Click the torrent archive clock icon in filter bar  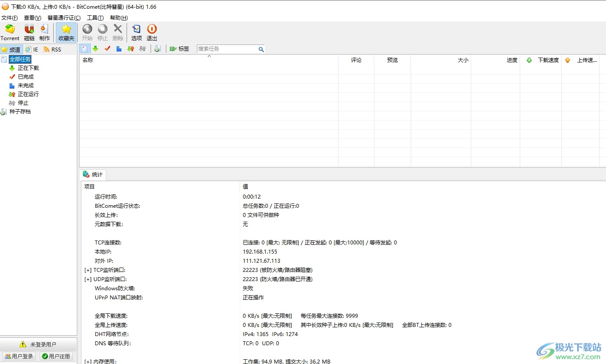click(158, 49)
